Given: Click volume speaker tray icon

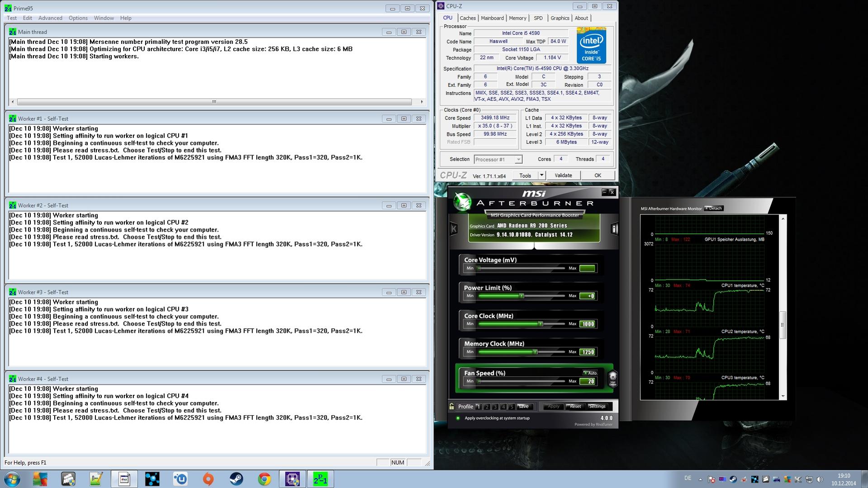Looking at the screenshot, I should click(x=820, y=479).
